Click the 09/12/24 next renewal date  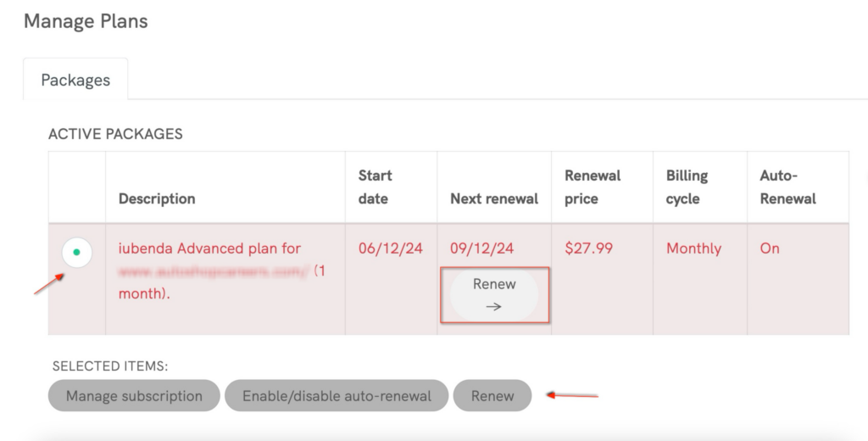pos(482,248)
